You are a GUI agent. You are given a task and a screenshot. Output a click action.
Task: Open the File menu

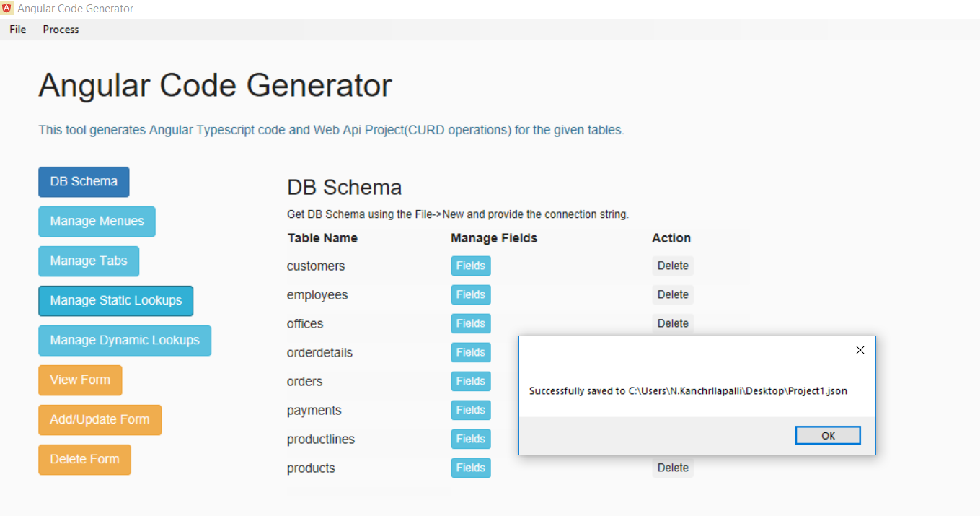click(x=18, y=30)
